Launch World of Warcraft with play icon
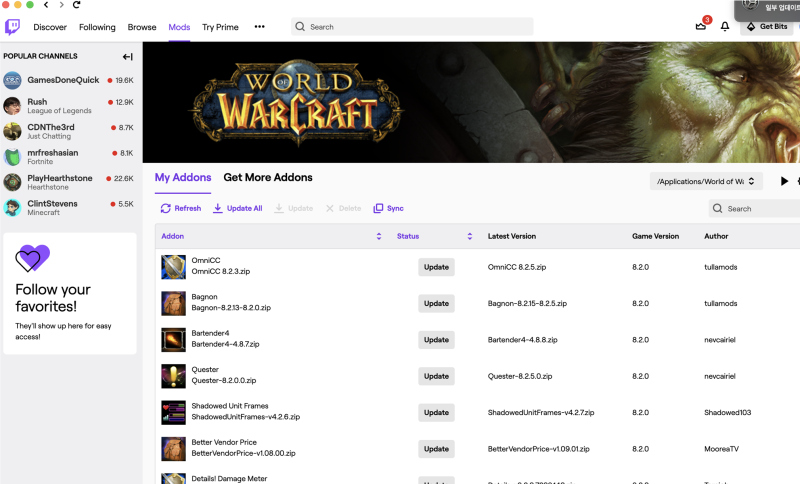 click(x=784, y=181)
